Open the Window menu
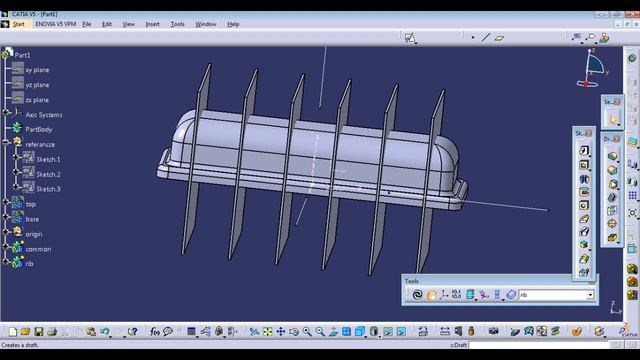 point(206,24)
